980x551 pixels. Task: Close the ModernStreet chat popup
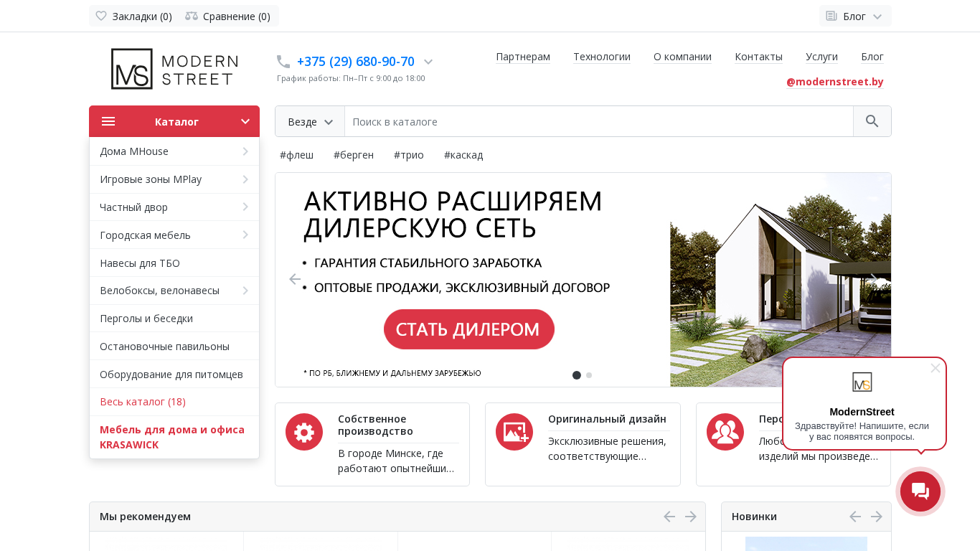[935, 368]
